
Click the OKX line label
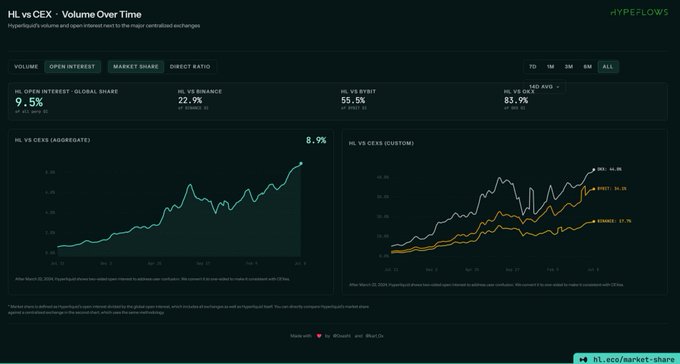[609, 169]
